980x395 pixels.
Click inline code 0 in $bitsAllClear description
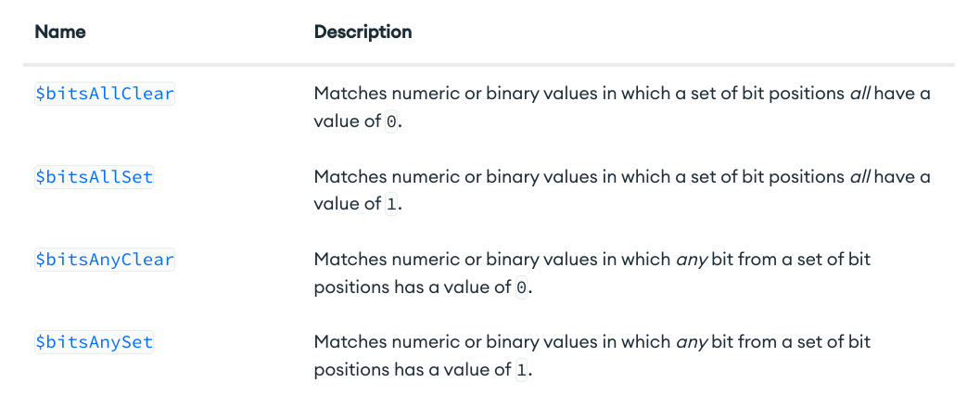[x=390, y=121]
